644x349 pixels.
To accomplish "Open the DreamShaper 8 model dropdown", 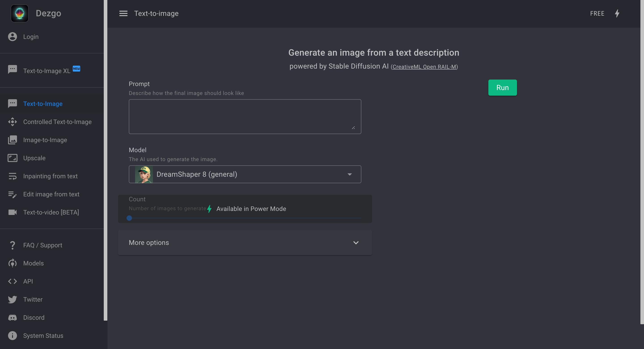I will coord(245,174).
